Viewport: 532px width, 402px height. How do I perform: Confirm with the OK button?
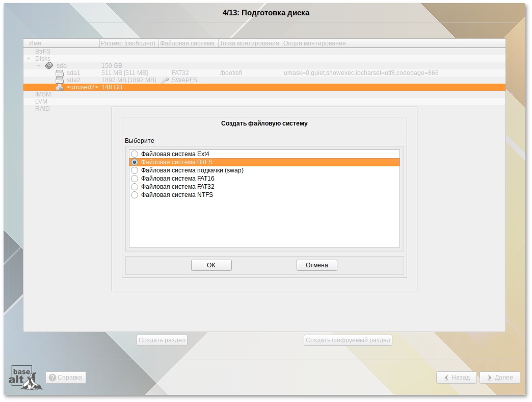tap(211, 265)
